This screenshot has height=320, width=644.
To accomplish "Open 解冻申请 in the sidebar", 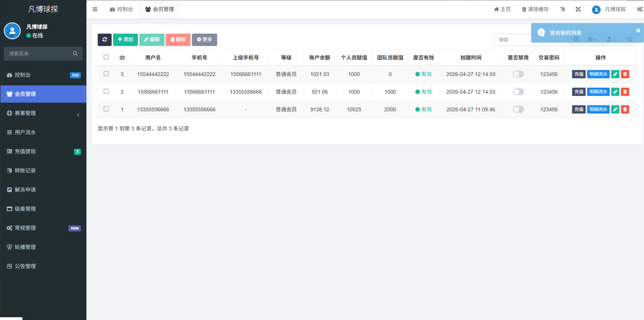I will 43,190.
